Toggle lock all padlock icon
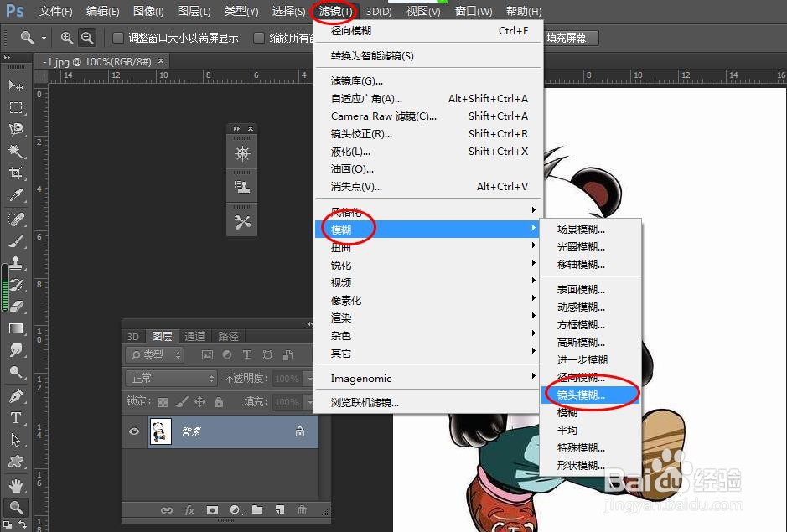Viewport: 787px width, 532px height. [x=219, y=402]
